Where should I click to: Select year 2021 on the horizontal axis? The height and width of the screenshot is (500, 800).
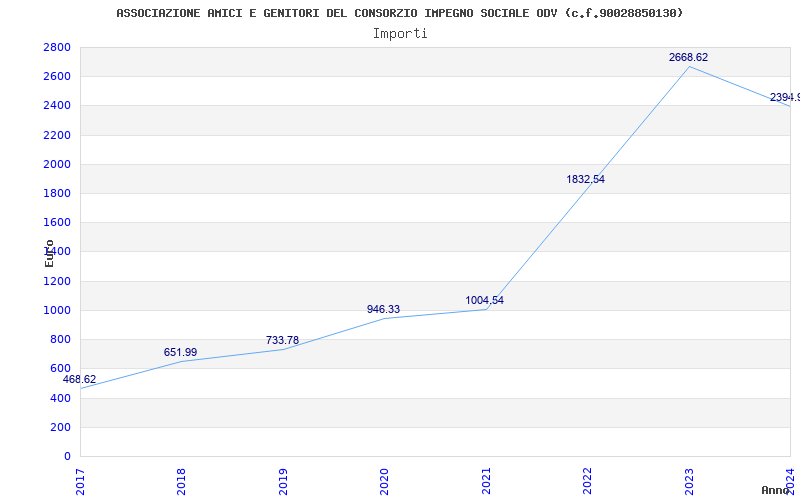[x=487, y=480]
